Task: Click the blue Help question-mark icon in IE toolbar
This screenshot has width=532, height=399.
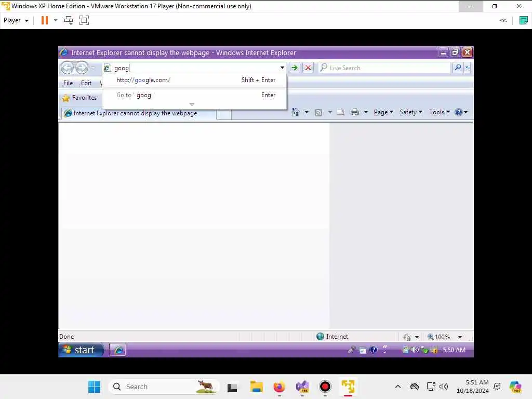Action: click(458, 112)
